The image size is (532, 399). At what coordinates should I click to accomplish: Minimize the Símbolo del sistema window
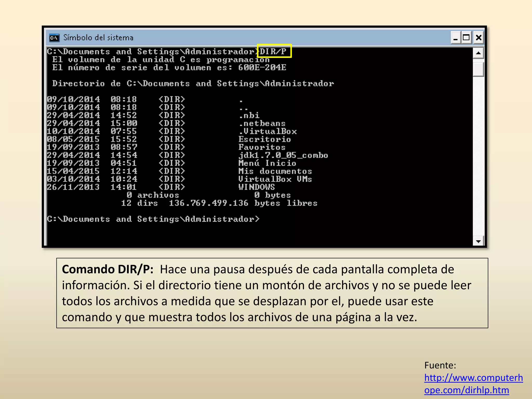(455, 38)
